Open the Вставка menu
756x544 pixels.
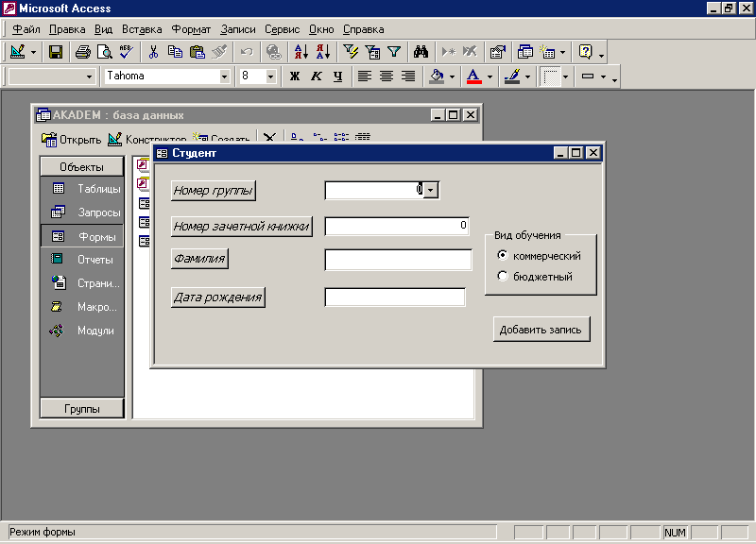click(x=142, y=29)
